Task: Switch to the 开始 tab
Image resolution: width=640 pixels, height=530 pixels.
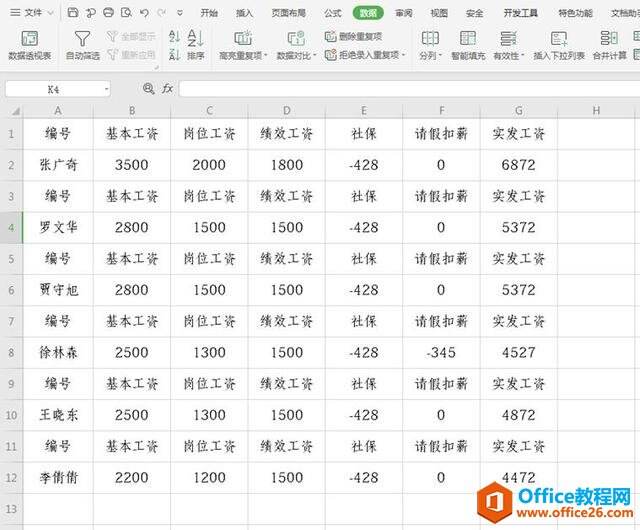Action: [209, 13]
